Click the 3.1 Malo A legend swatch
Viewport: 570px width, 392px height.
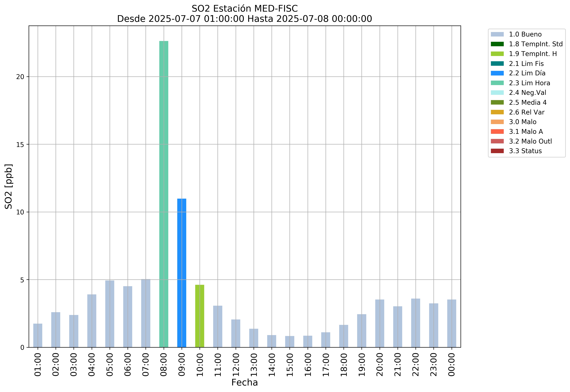point(497,132)
